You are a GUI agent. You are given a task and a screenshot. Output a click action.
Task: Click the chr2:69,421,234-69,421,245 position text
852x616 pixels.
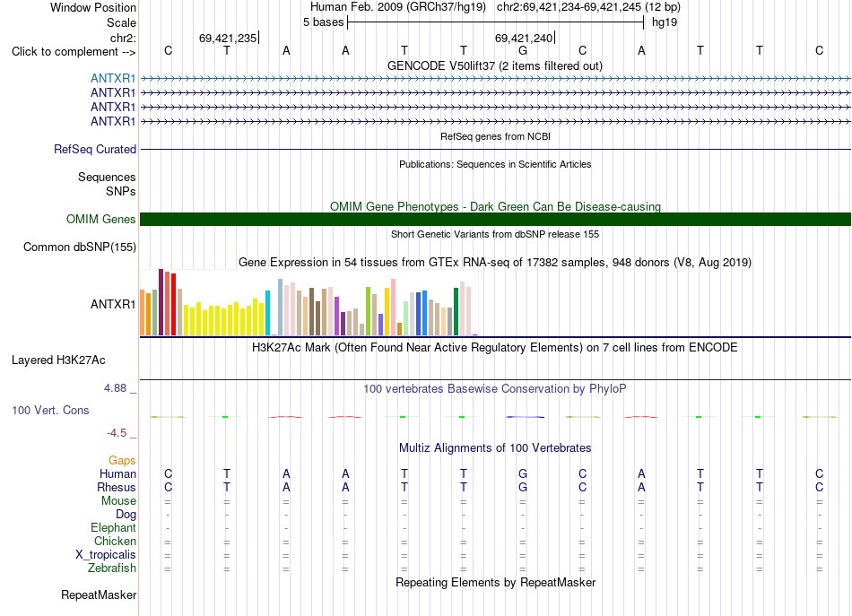(x=588, y=7)
